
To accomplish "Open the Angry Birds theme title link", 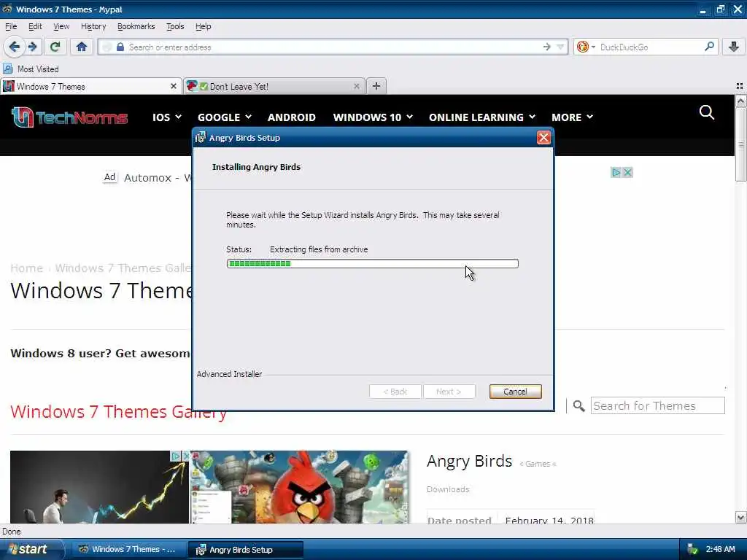I will pyautogui.click(x=469, y=461).
